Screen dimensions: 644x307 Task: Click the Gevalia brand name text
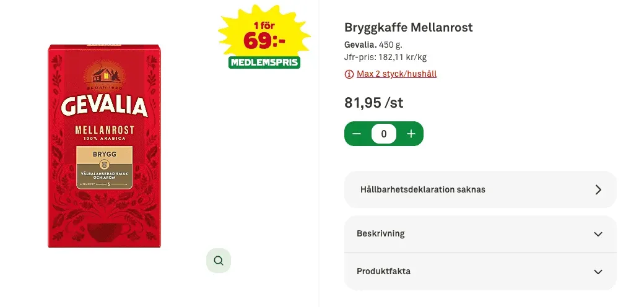pyautogui.click(x=360, y=45)
